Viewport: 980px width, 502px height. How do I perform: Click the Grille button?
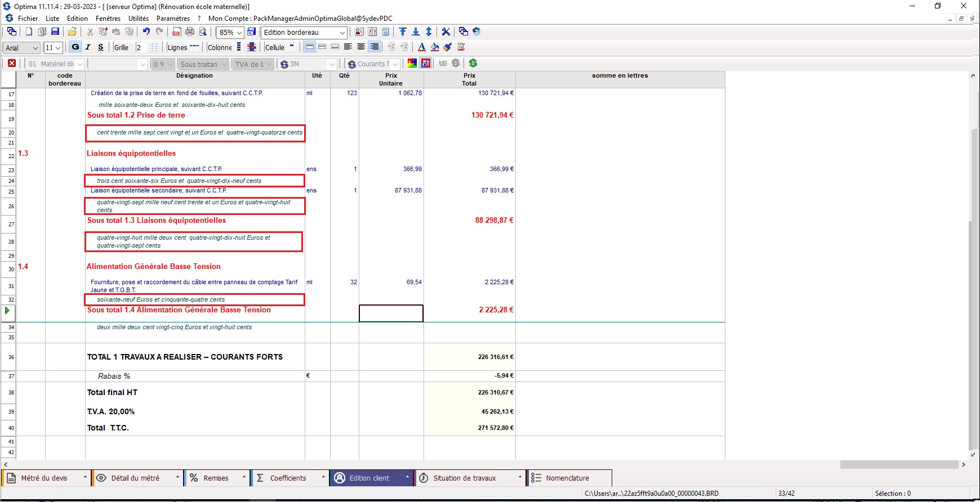click(x=121, y=47)
